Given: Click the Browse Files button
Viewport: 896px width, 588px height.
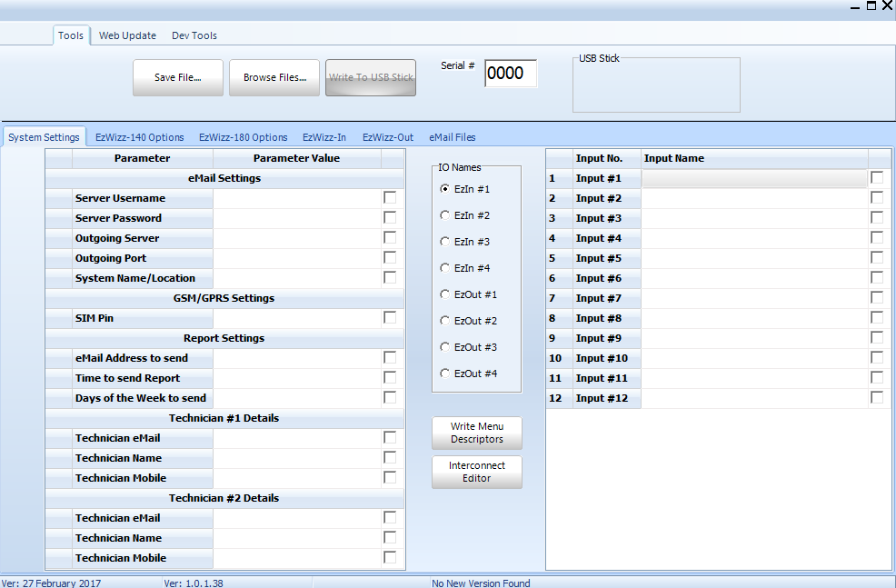Looking at the screenshot, I should point(274,78).
